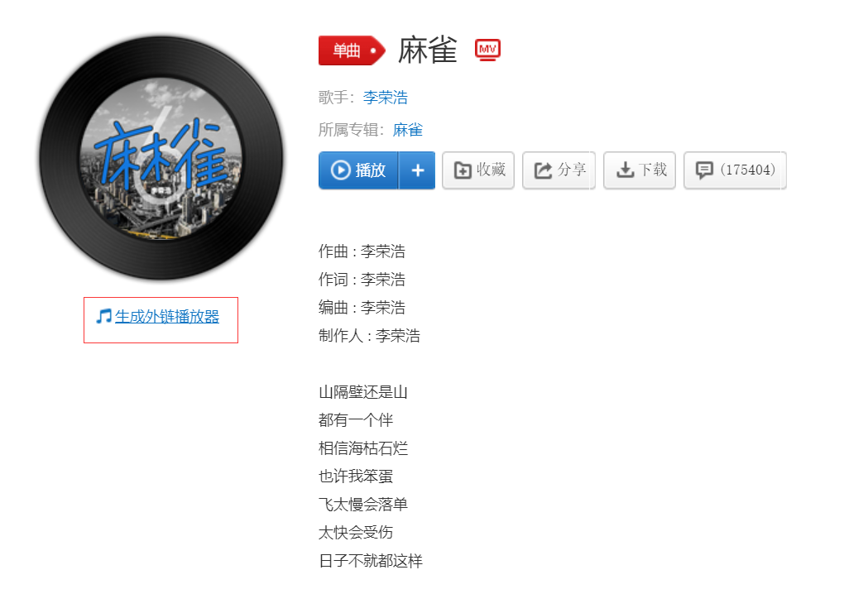Click the vinyl album cover image
The width and height of the screenshot is (868, 613).
(x=161, y=158)
